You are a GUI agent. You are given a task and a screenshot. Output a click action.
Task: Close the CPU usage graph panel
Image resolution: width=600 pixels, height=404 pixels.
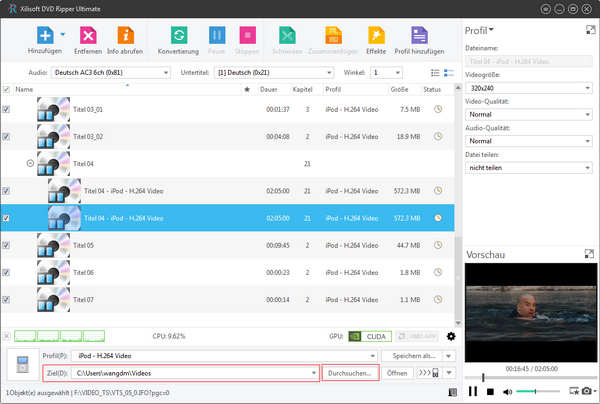pyautogui.click(x=7, y=336)
